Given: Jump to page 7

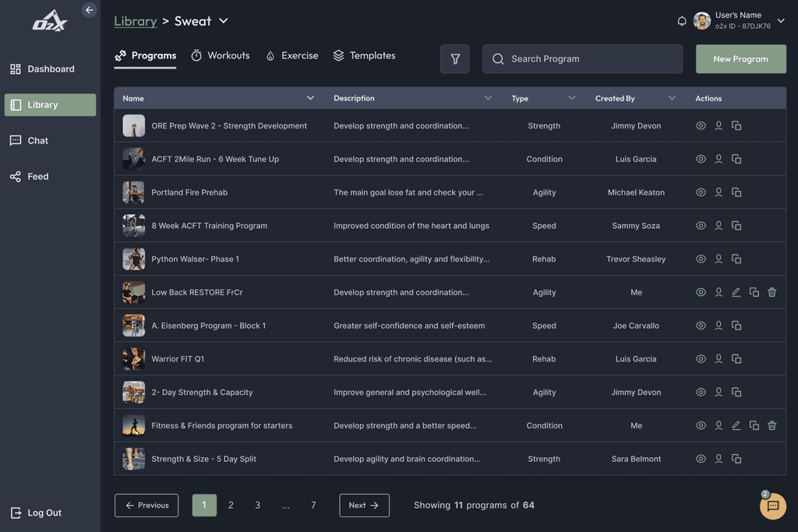Looking at the screenshot, I should click(313, 505).
